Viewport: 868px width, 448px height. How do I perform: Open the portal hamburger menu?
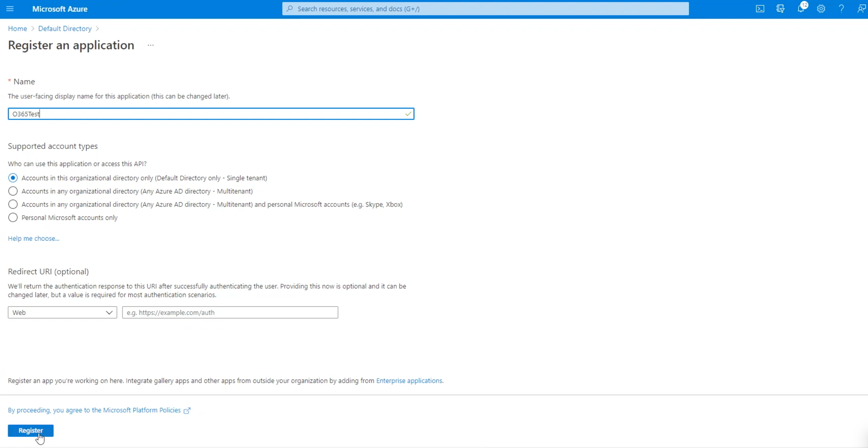pyautogui.click(x=10, y=8)
